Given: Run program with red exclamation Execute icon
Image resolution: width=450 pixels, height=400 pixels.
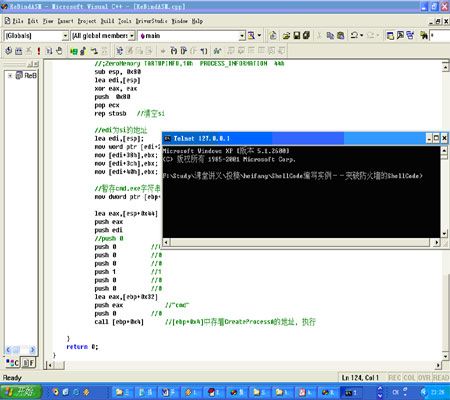Looking at the screenshot, I should pyautogui.click(x=39, y=51).
